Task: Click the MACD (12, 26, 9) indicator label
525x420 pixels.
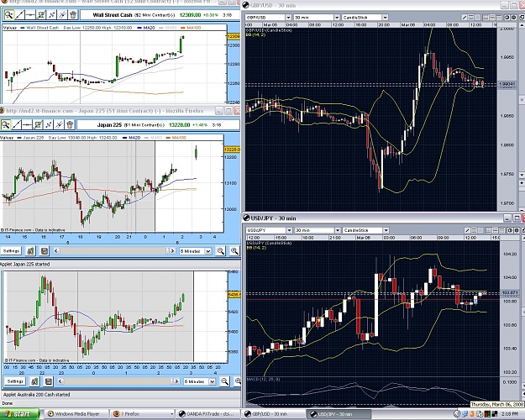Action: point(263,379)
